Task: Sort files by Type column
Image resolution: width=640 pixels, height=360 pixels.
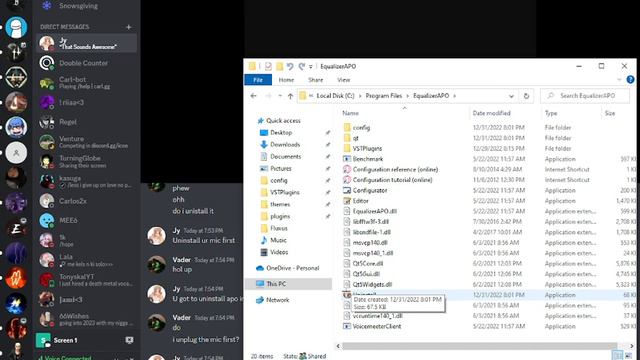Action: click(551, 113)
